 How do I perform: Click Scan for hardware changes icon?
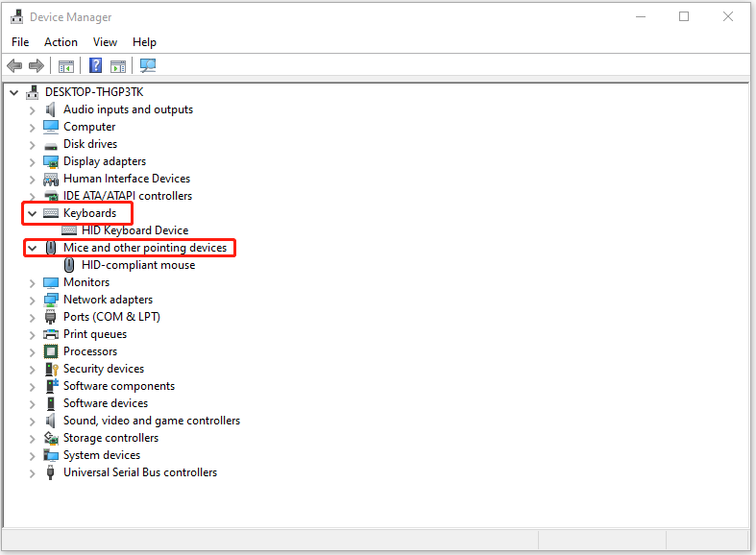click(x=148, y=66)
